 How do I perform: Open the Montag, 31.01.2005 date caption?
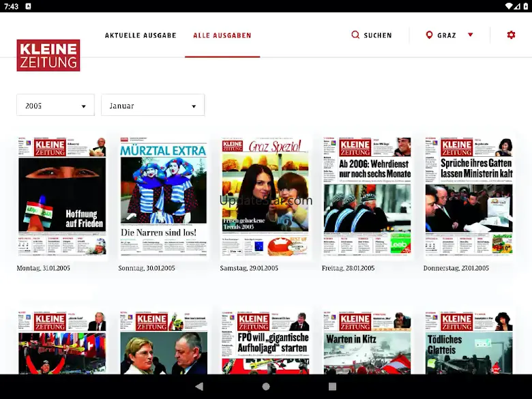tap(44, 268)
